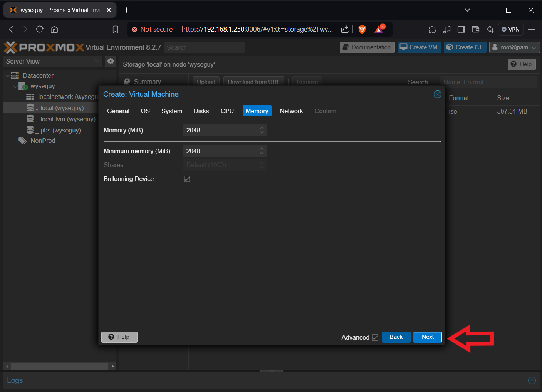Select the Memory tab
The height and width of the screenshot is (392, 542).
(x=257, y=111)
